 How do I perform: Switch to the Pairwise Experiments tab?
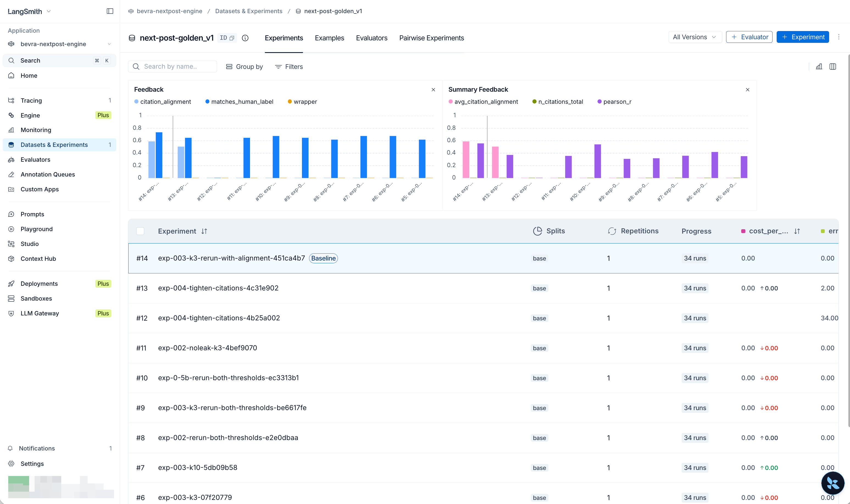(x=431, y=38)
